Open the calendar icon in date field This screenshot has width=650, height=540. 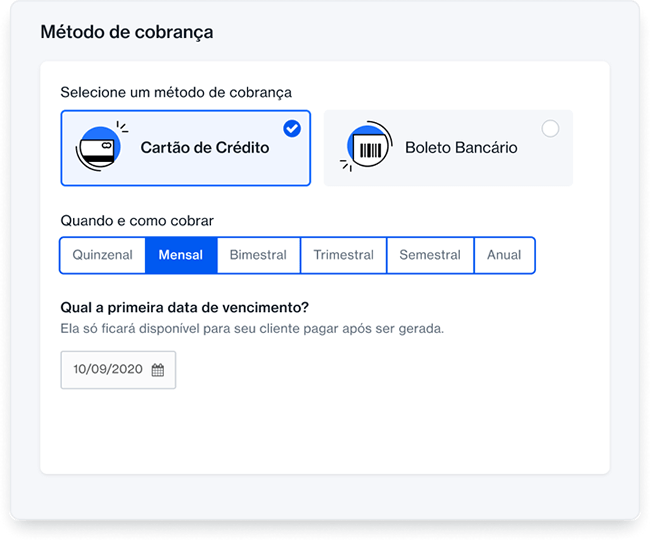tap(158, 369)
